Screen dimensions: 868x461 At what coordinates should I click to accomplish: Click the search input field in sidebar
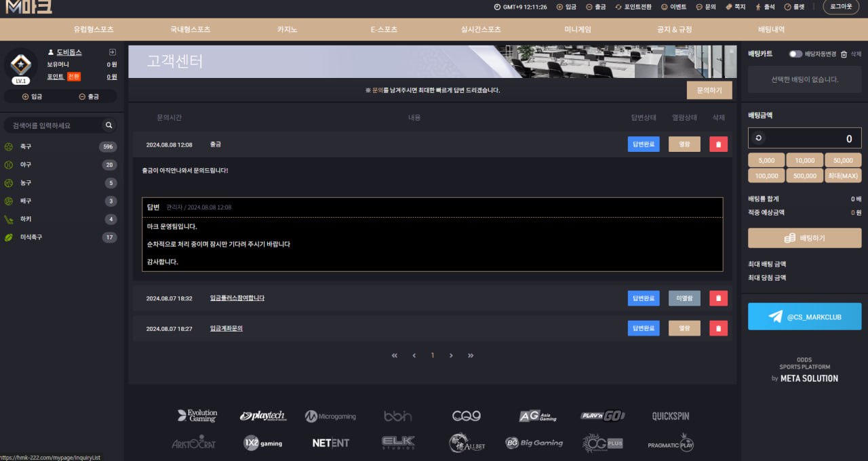pyautogui.click(x=54, y=125)
